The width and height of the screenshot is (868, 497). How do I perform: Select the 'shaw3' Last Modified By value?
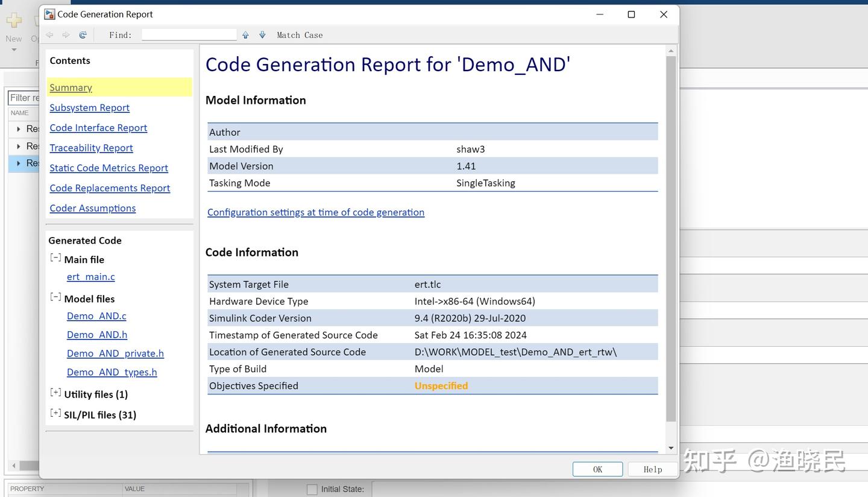click(x=471, y=149)
